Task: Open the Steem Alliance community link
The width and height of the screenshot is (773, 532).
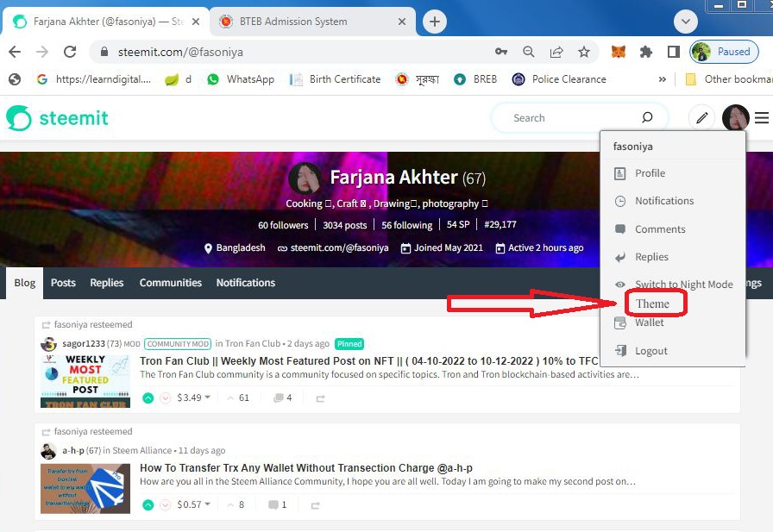Action: pos(142,451)
